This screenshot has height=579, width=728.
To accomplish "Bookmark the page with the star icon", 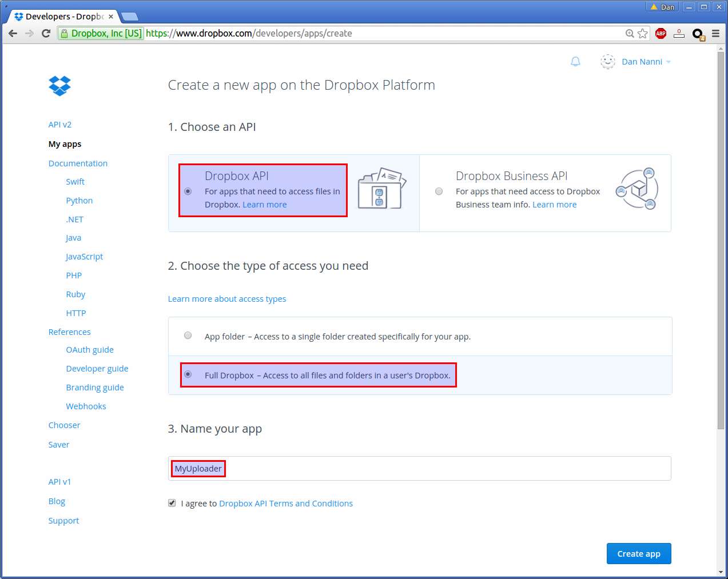I will pyautogui.click(x=643, y=33).
